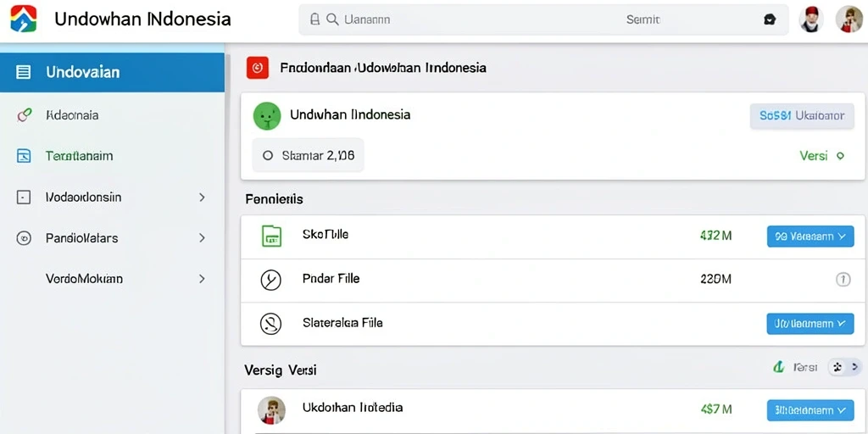Select the Teratlanaim sidebar item

pyautogui.click(x=112, y=156)
